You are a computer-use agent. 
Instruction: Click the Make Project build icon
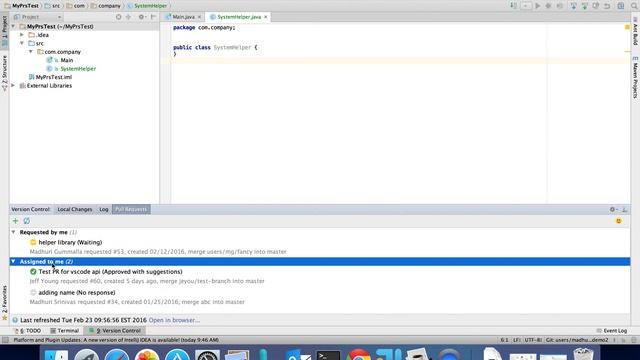coord(513,6)
